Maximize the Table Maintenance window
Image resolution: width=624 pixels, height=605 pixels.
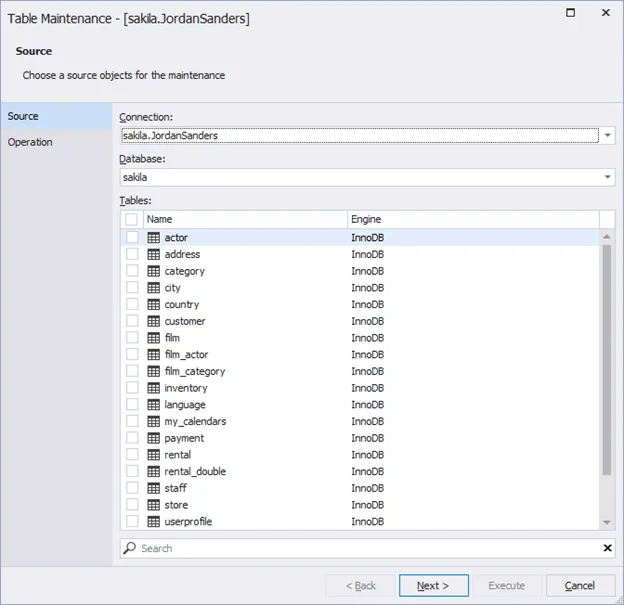(570, 13)
